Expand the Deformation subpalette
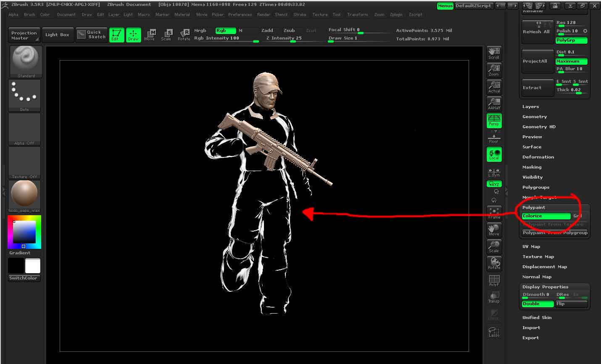Image resolution: width=601 pixels, height=364 pixels. 538,157
